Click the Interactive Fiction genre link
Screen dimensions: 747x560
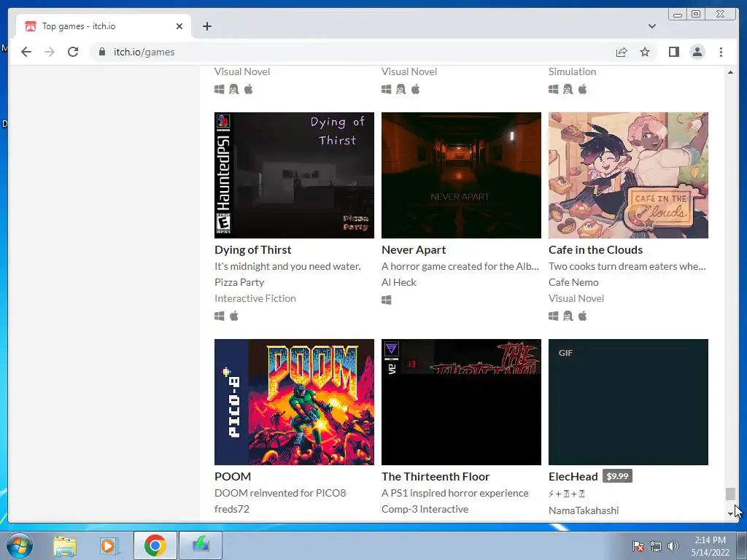255,298
